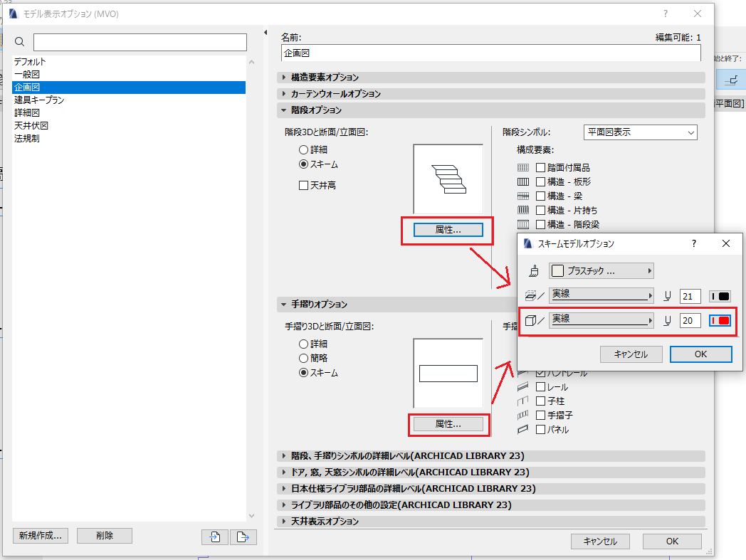Click the search input field above the list
746x560 pixels.
(140, 42)
